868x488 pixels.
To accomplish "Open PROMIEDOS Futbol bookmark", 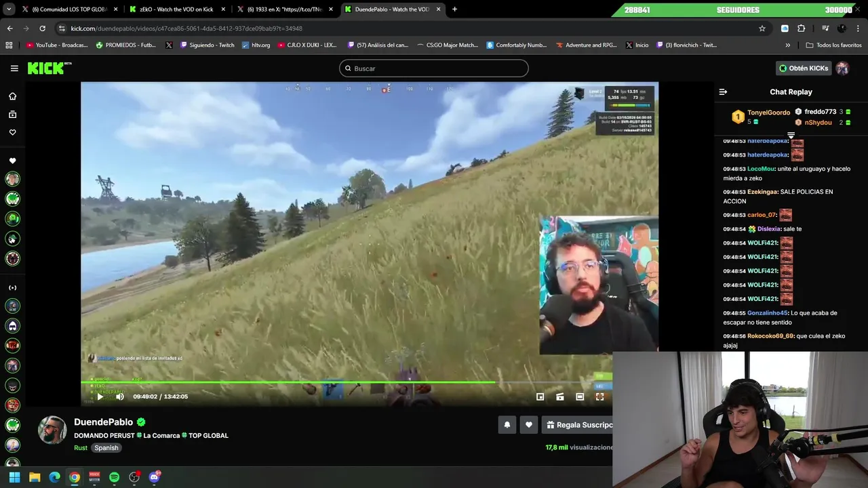I will pyautogui.click(x=126, y=45).
